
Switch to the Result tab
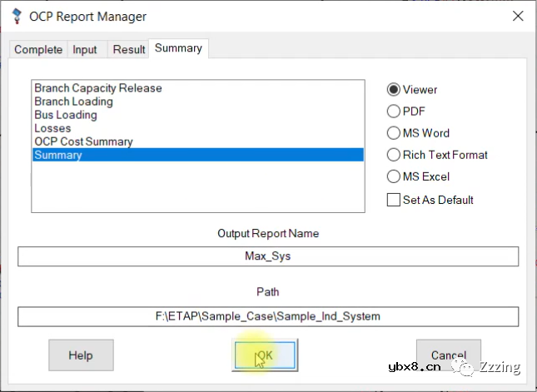(x=129, y=50)
